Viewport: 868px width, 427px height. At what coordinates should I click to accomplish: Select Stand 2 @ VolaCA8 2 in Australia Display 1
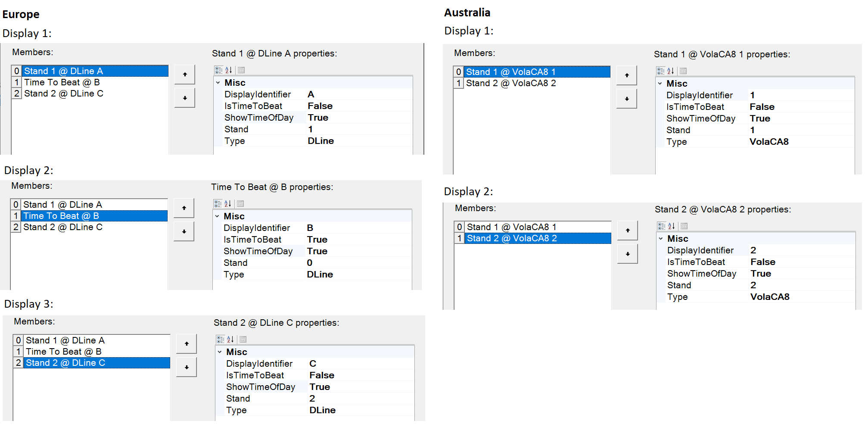511,83
